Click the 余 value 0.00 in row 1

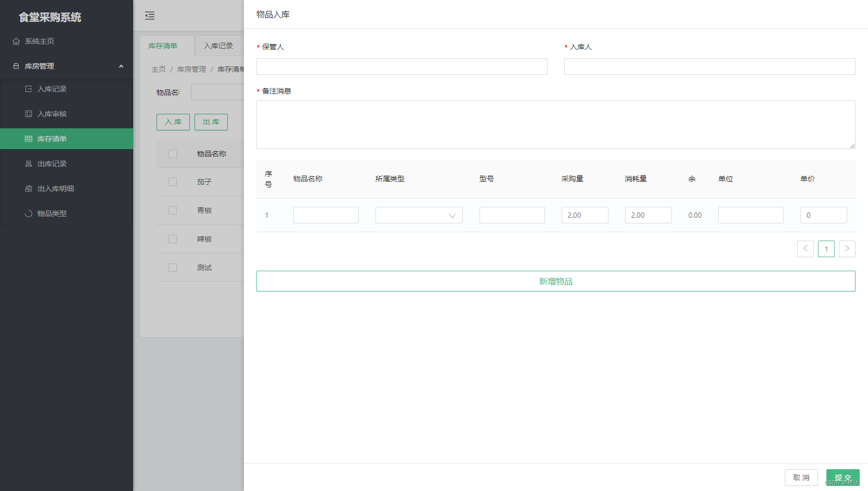pos(695,215)
